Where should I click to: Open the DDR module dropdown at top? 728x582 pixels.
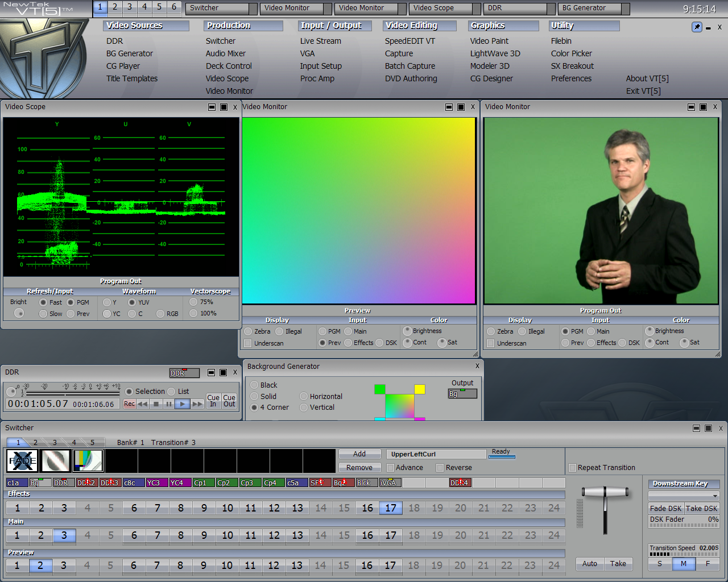coord(551,9)
